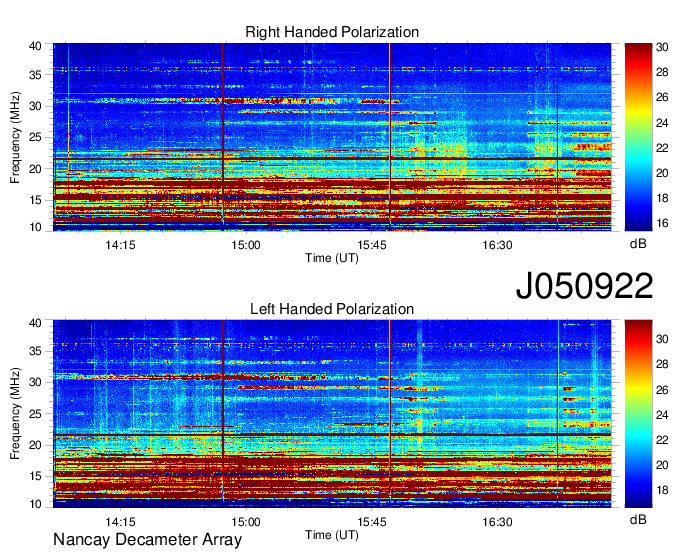Click the 'Nancay Decameter Array' caption
This screenshot has height=552, width=680.
click(147, 540)
